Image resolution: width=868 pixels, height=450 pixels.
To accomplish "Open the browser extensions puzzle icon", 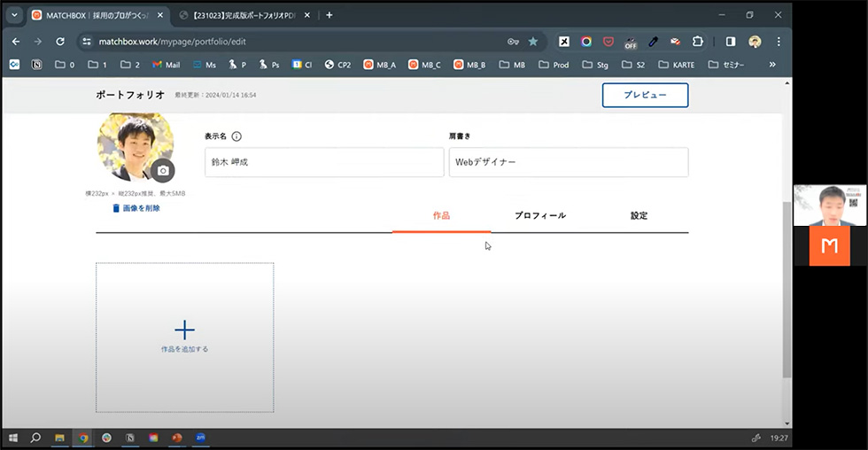I will (698, 42).
